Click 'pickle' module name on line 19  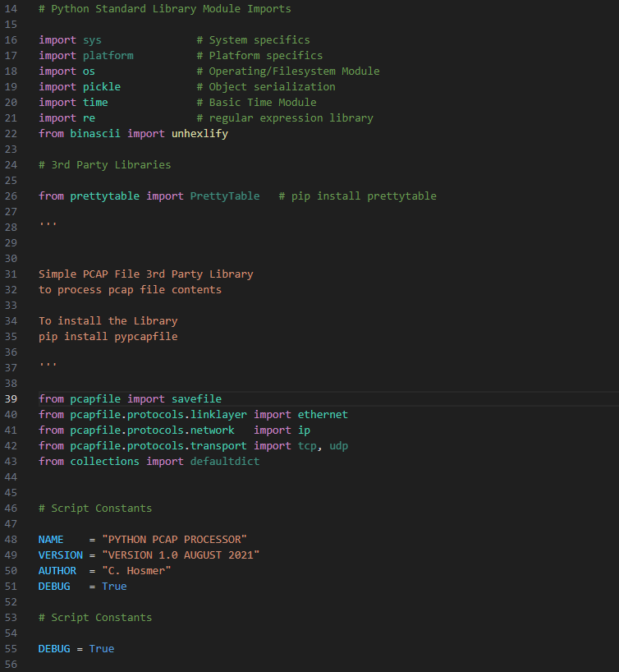point(102,87)
